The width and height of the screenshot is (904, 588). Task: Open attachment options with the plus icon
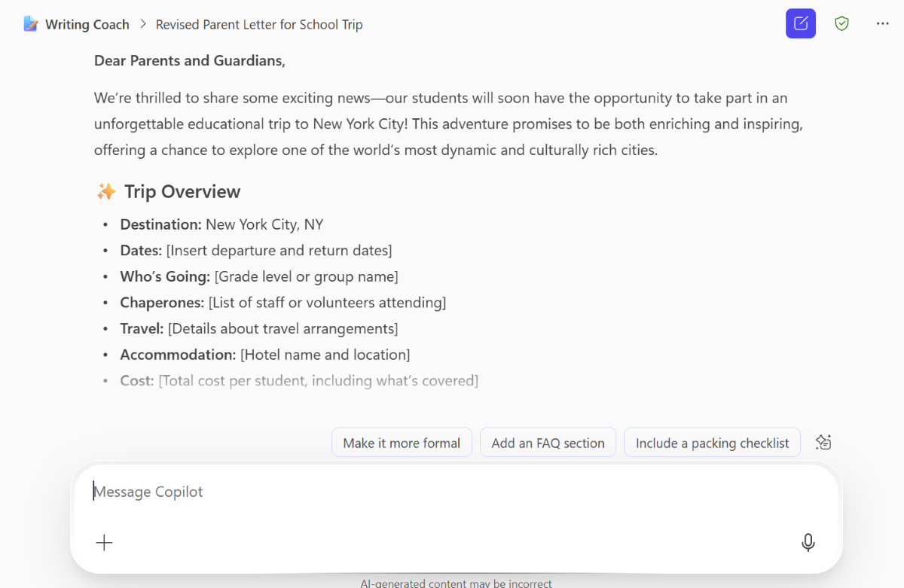(104, 542)
